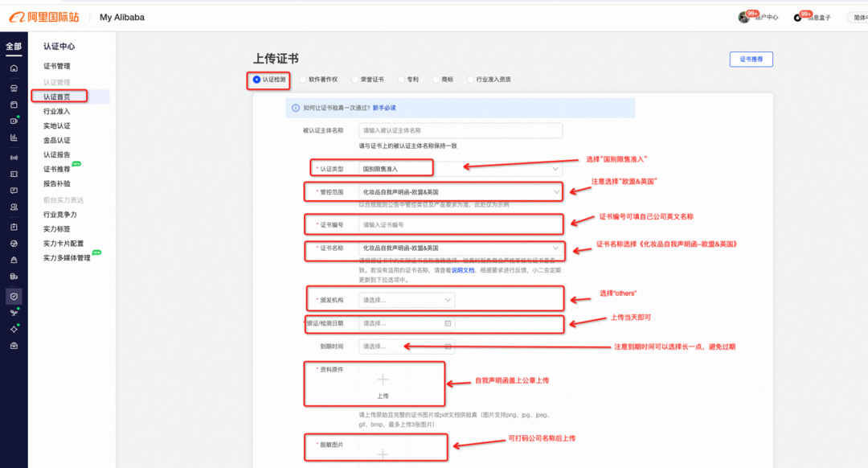Image resolution: width=868 pixels, height=468 pixels.
Task: Click the calendar icon in 颁证/检测日期 field
Action: pyautogui.click(x=447, y=323)
